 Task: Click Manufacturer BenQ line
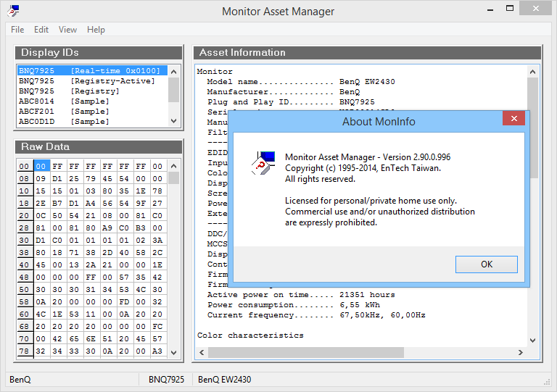(x=284, y=92)
